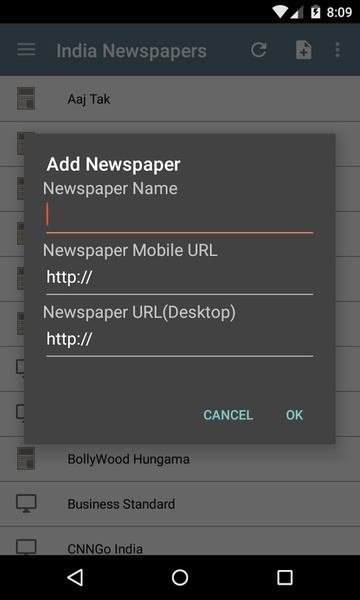Tap the monitor icon beside Business Standard
Screen dimensions: 360x600
click(26, 504)
